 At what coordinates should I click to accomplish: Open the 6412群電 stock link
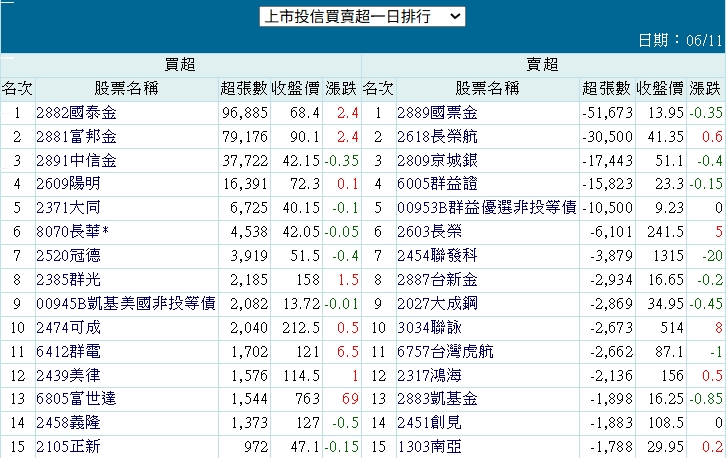(x=68, y=351)
